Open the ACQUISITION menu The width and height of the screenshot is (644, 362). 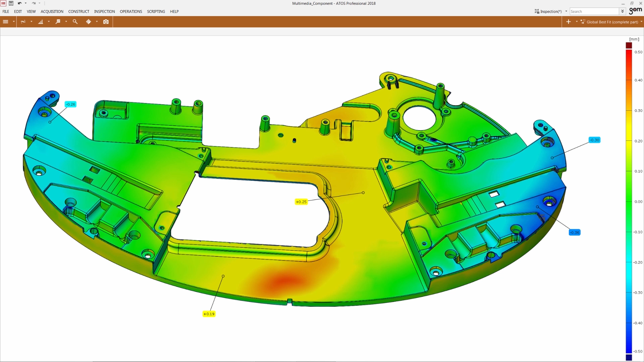(x=52, y=11)
